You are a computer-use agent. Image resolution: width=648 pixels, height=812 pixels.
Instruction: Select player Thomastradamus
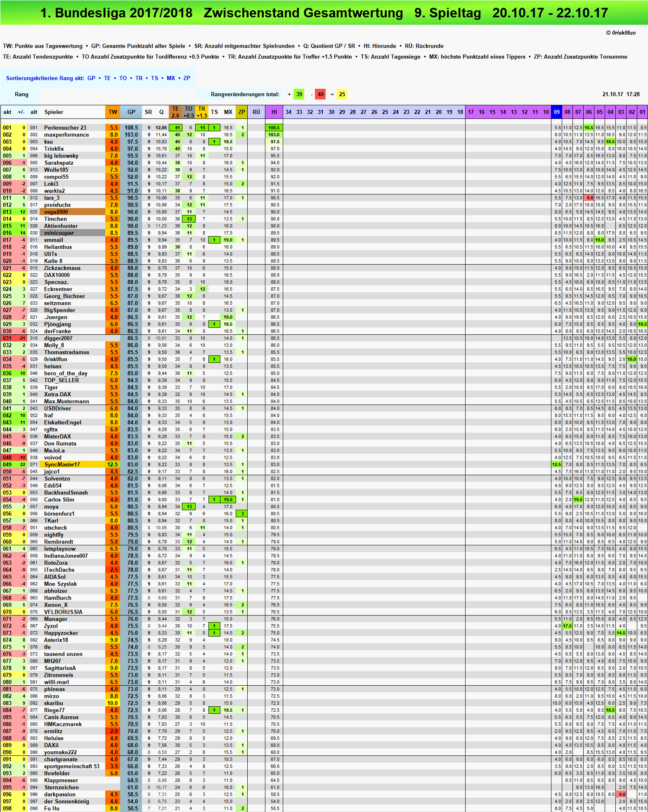click(x=67, y=352)
